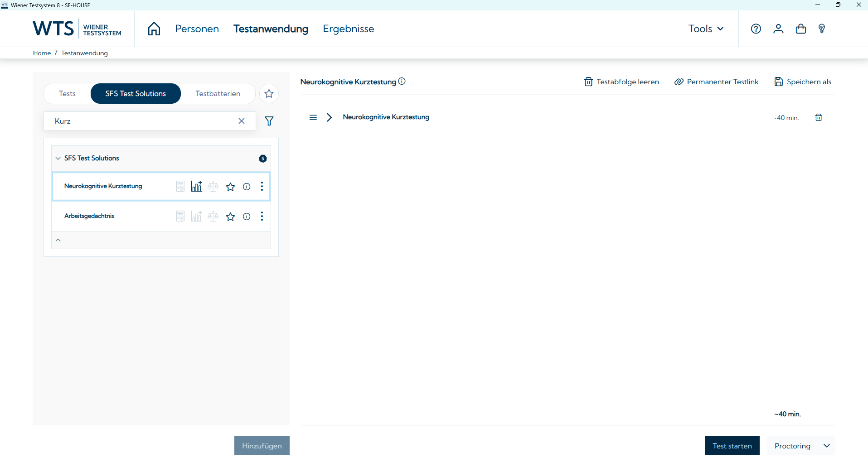Expand Neurokognitive Kurztestung in the test sequence
Image resolution: width=868 pixels, height=467 pixels.
(330, 117)
